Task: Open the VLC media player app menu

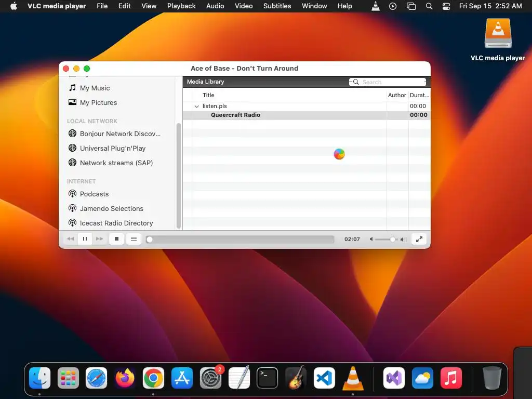Action: (x=57, y=6)
